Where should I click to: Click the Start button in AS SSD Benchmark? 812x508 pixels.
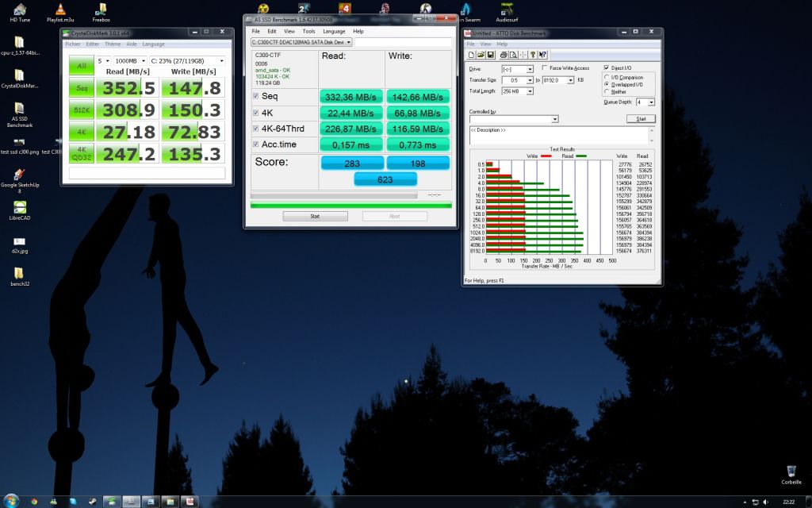pos(315,216)
